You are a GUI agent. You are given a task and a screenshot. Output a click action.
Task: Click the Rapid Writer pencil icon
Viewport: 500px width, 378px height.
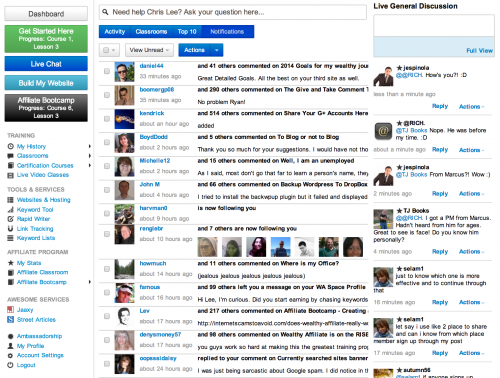(x=11, y=219)
